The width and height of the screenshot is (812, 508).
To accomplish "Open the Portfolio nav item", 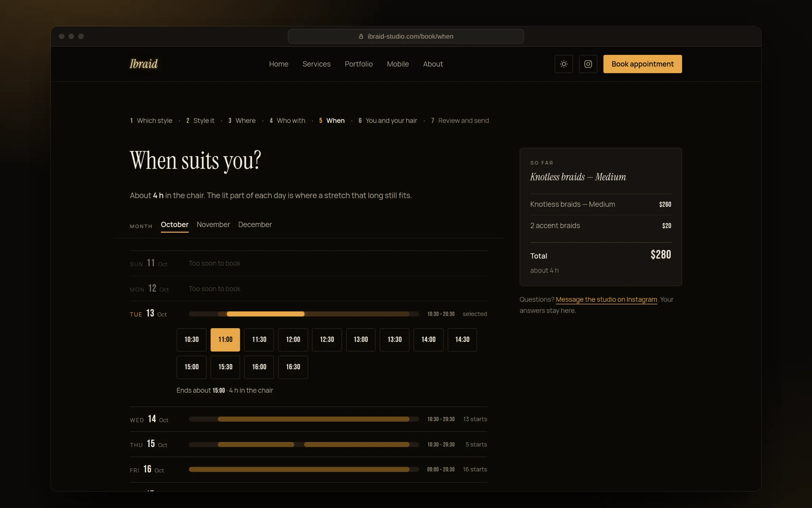I will 359,64.
